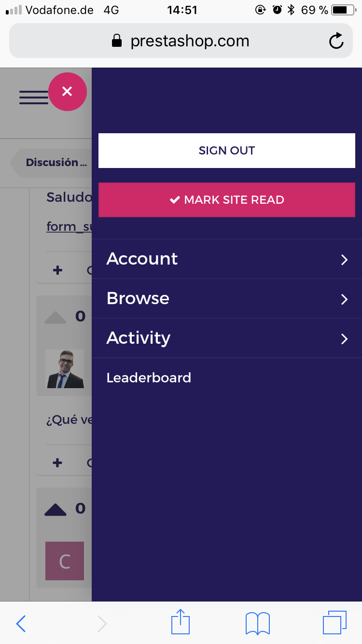
Task: Expand the Account submenu chevron
Action: pyautogui.click(x=344, y=260)
